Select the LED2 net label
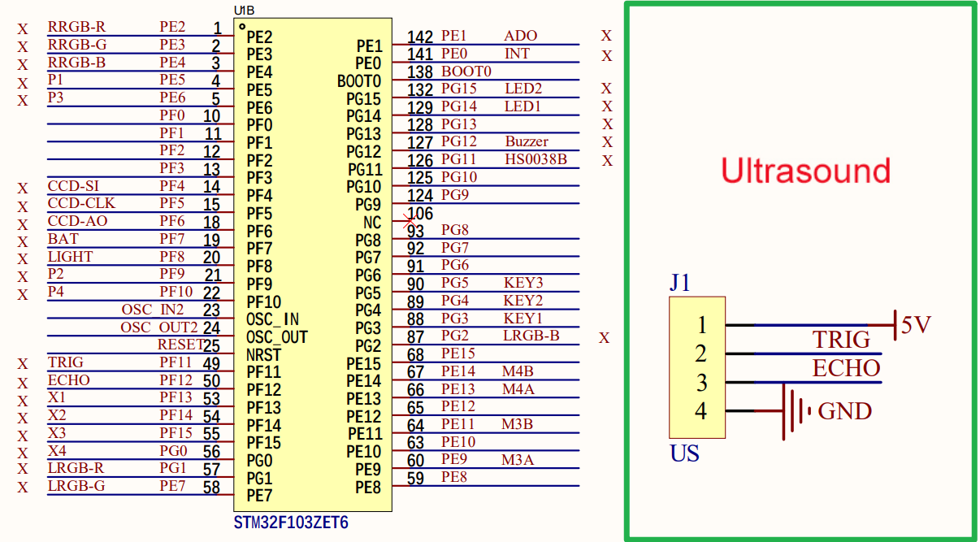 tap(523, 89)
